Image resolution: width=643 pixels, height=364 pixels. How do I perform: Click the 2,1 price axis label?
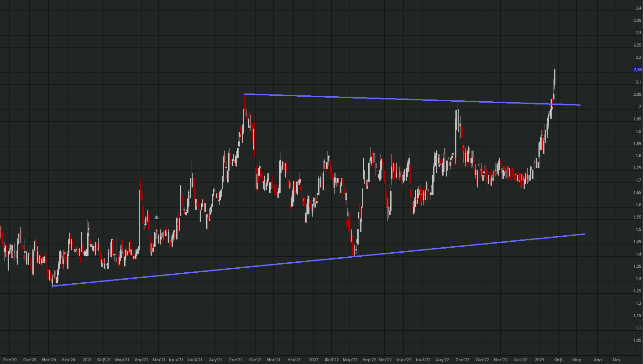coord(638,82)
